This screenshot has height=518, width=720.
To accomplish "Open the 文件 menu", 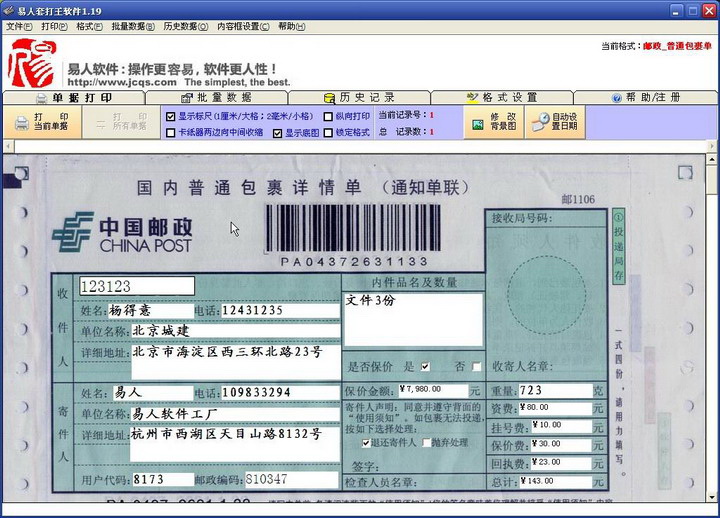I will [x=19, y=27].
